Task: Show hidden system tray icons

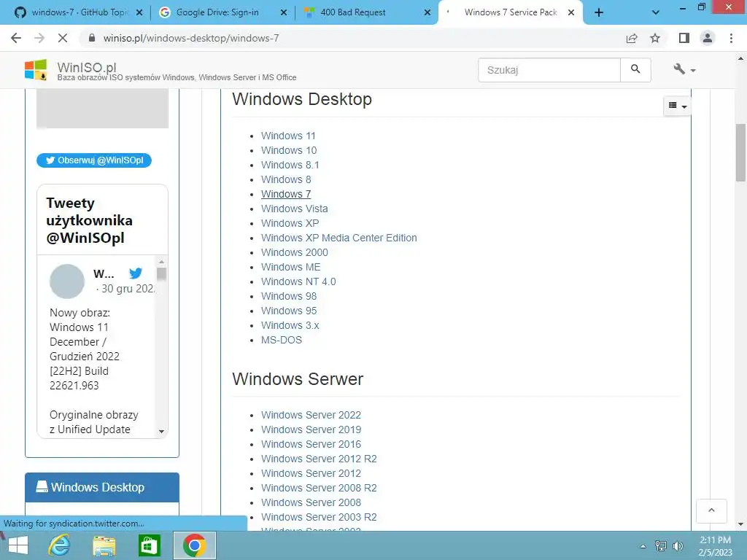Action: 643,546
